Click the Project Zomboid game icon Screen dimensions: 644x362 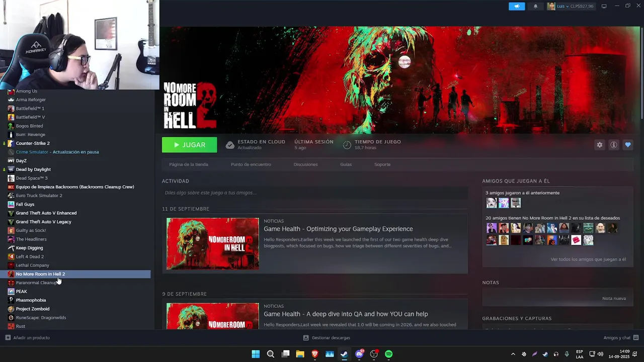(11, 309)
